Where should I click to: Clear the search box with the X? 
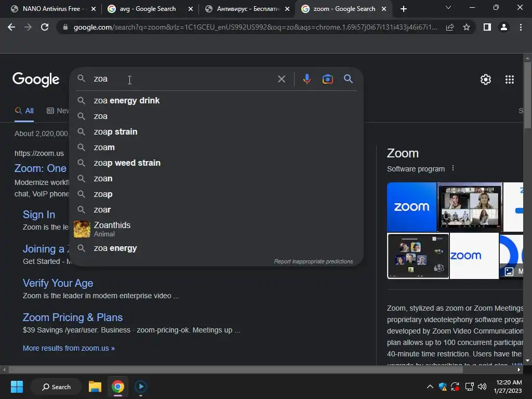(x=281, y=79)
